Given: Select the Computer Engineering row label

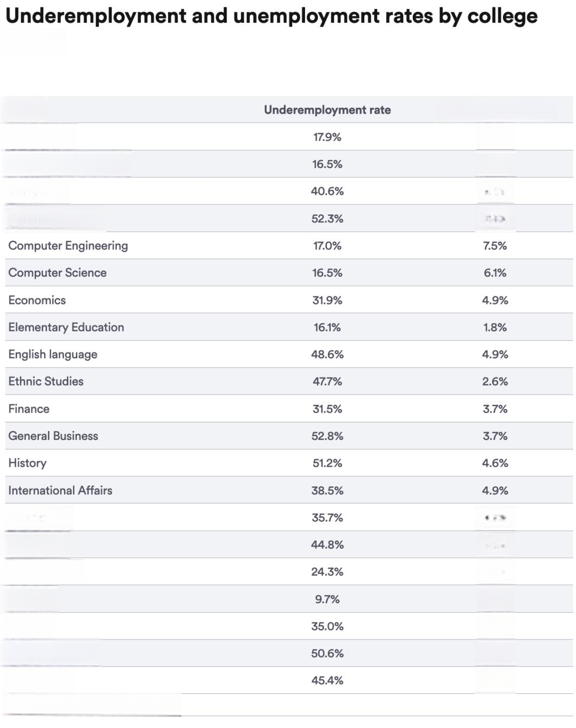Looking at the screenshot, I should point(68,246).
